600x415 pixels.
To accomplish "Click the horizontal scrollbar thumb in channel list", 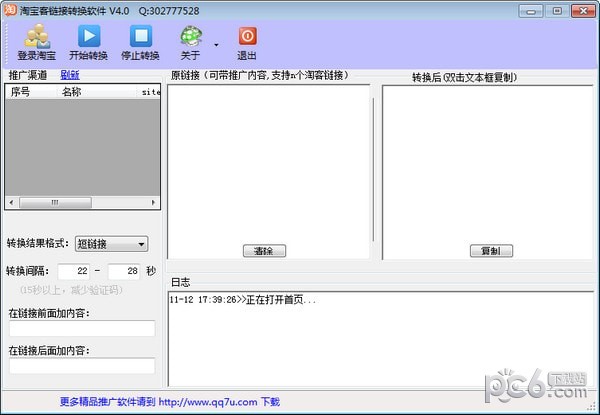I will pyautogui.click(x=55, y=203).
